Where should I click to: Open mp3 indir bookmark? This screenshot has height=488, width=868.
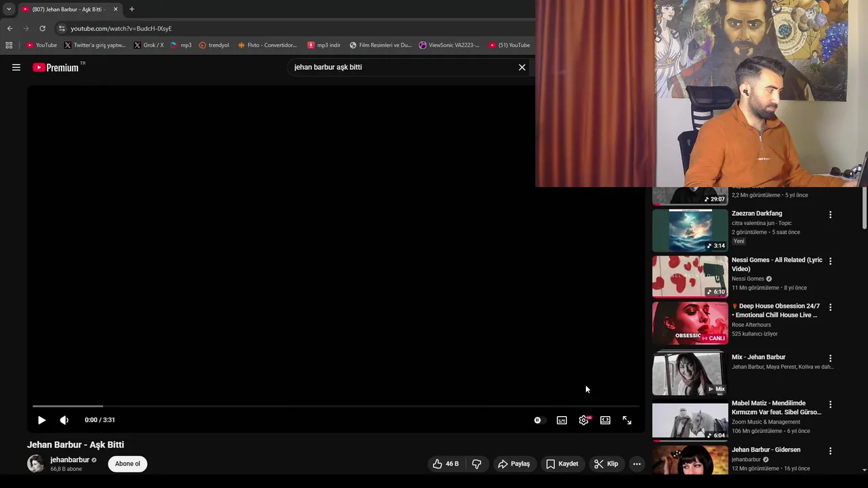click(323, 45)
